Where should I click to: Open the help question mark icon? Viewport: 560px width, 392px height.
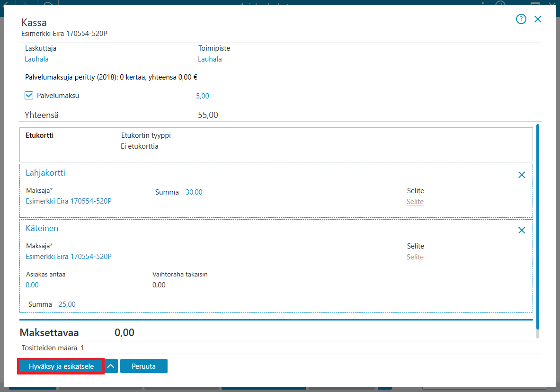click(x=521, y=19)
